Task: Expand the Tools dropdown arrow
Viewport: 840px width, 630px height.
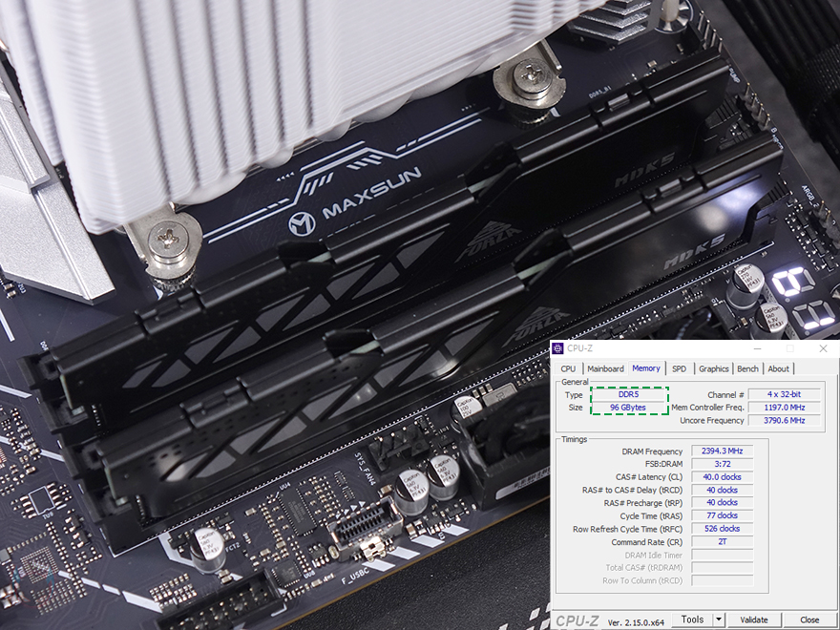Action: tap(719, 619)
